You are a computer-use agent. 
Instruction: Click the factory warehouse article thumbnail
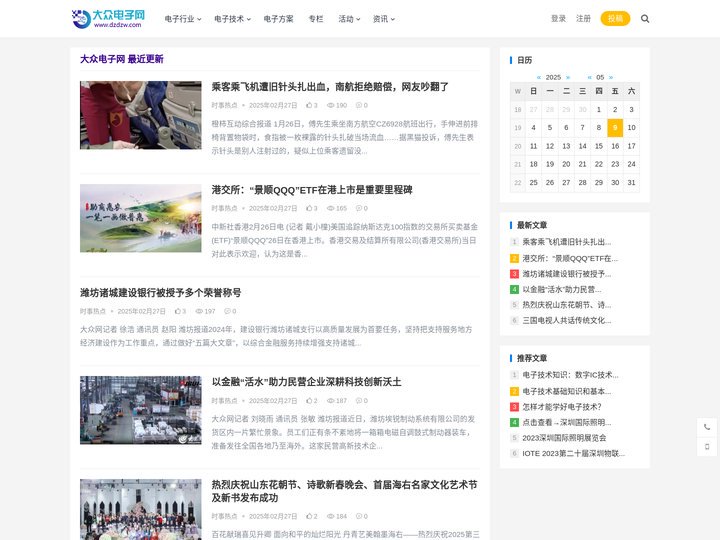tap(141, 410)
